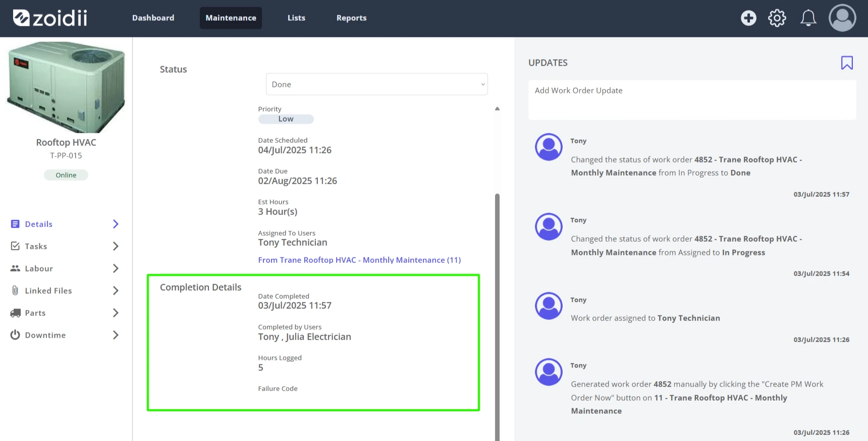
Task: Open the Parts sidebar item
Action: [66, 313]
